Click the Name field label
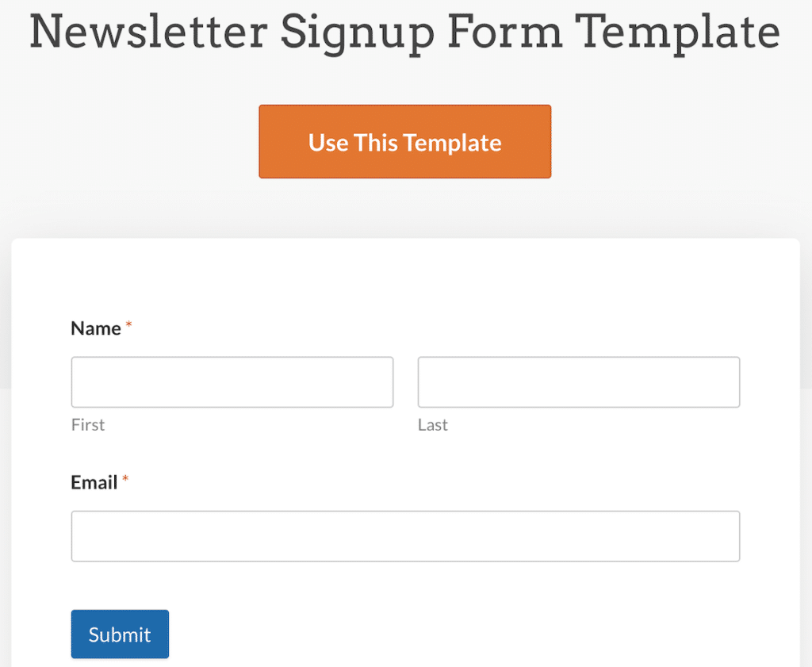The height and width of the screenshot is (667, 812). [x=95, y=328]
